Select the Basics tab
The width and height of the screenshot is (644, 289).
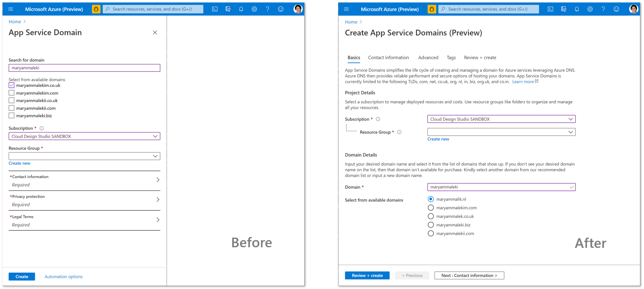pyautogui.click(x=354, y=58)
